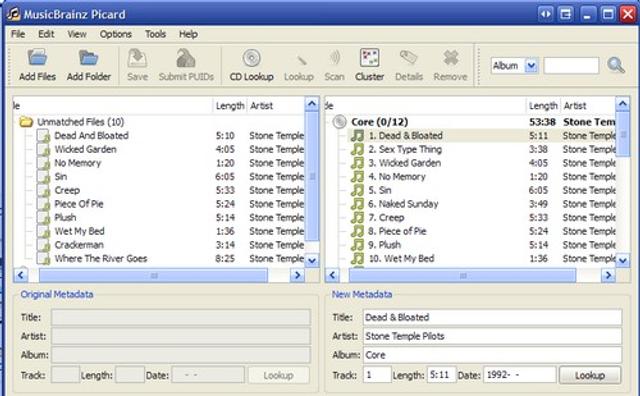Click the New Metadata Title field
Screen dimensions: 640x396
pos(493,317)
